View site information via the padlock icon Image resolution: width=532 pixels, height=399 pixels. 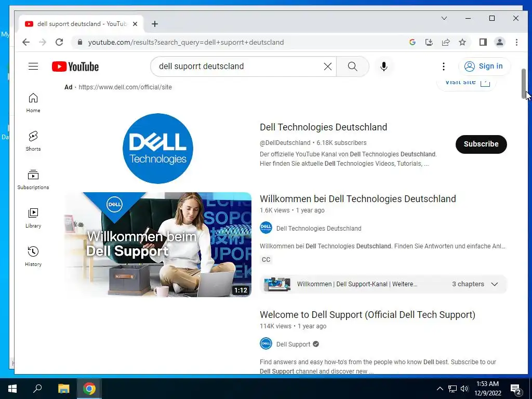(x=80, y=42)
